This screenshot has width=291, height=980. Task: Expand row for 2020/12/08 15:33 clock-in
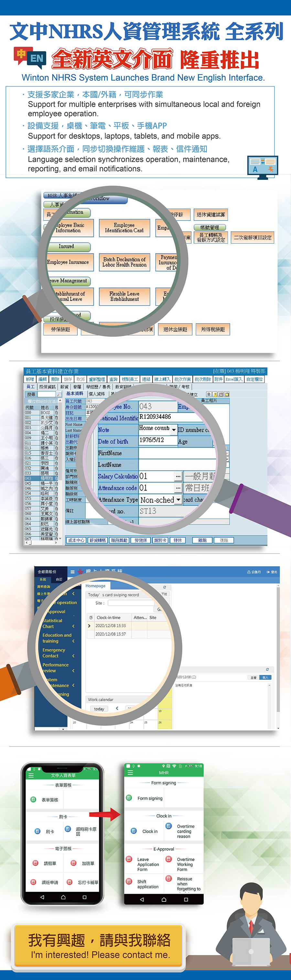click(89, 626)
